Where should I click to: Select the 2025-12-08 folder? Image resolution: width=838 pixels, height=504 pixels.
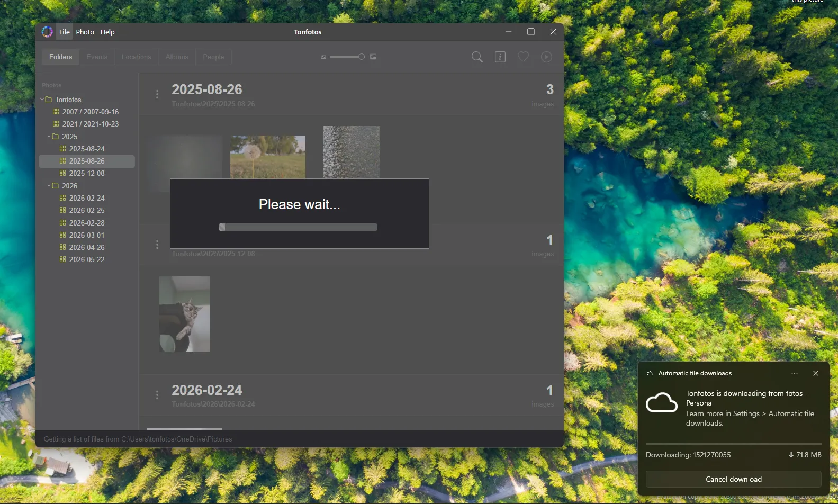[87, 173]
